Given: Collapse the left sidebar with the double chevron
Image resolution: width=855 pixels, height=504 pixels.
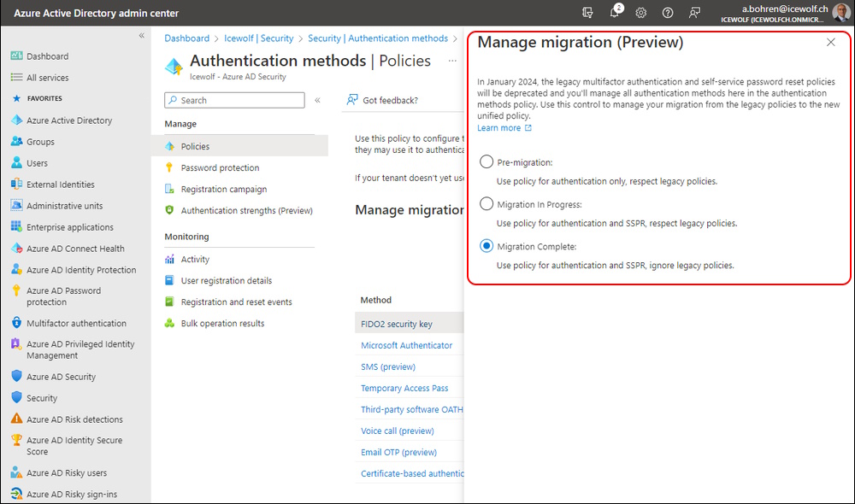Looking at the screenshot, I should point(141,35).
